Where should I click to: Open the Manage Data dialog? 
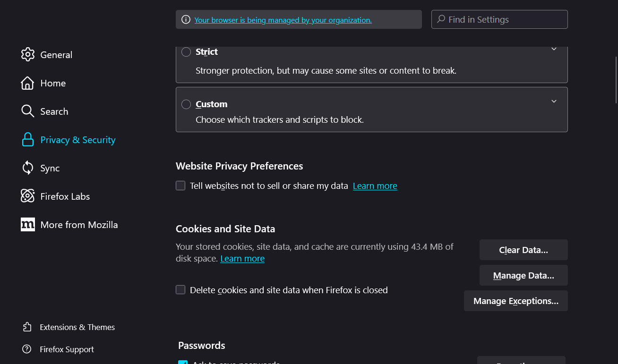[524, 275]
